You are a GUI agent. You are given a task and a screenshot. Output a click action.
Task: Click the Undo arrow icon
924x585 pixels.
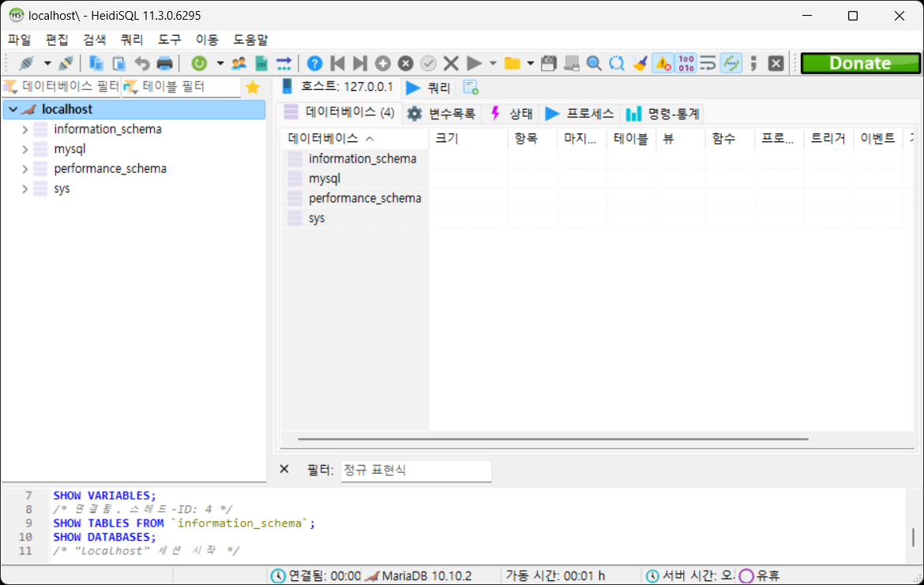(142, 63)
